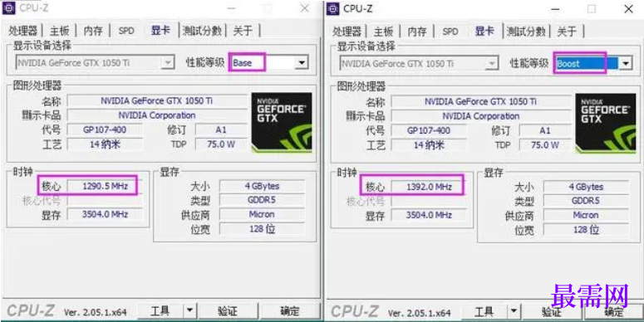The image size is (644, 322).
Task: Expand the Base performance level dropdown
Action: (x=302, y=63)
